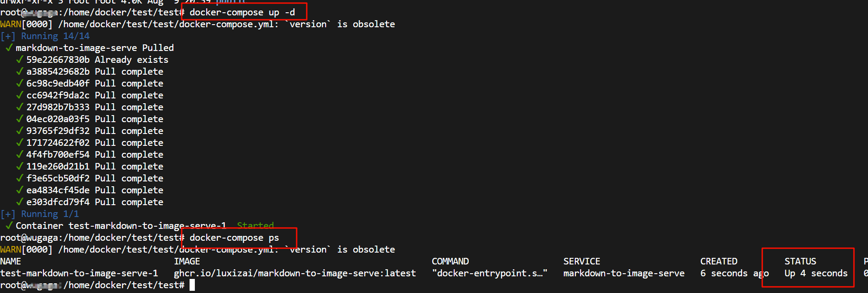Click the checkmark next to layer 171724622f02
868x293 pixels.
click(x=19, y=142)
